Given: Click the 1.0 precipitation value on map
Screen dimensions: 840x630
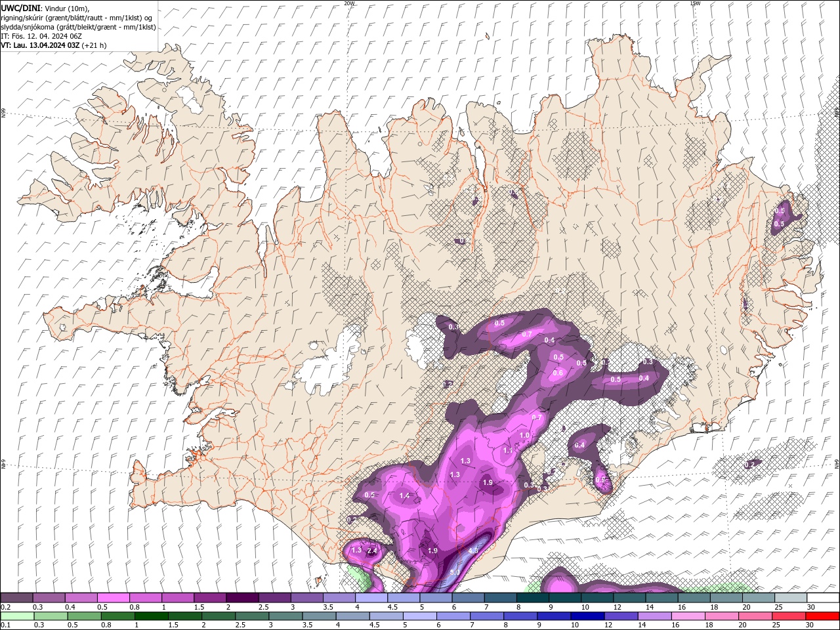Looking at the screenshot, I should 524,435.
